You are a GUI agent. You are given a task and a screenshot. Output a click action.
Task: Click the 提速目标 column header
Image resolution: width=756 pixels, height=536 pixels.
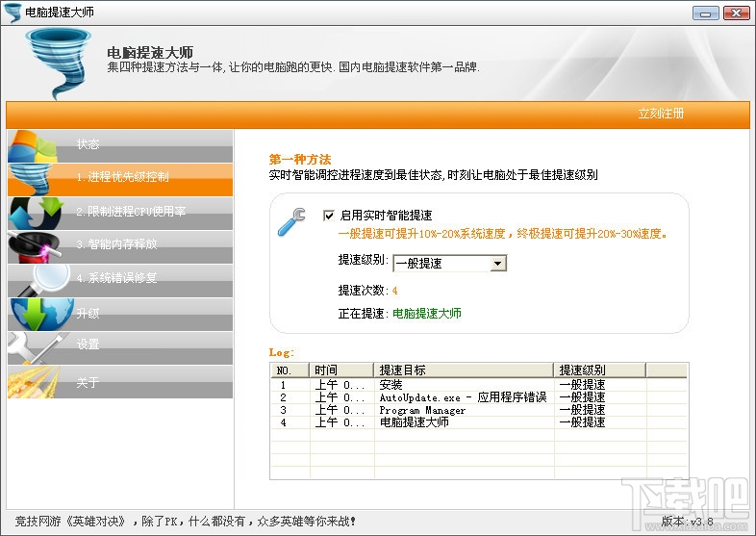pos(464,370)
